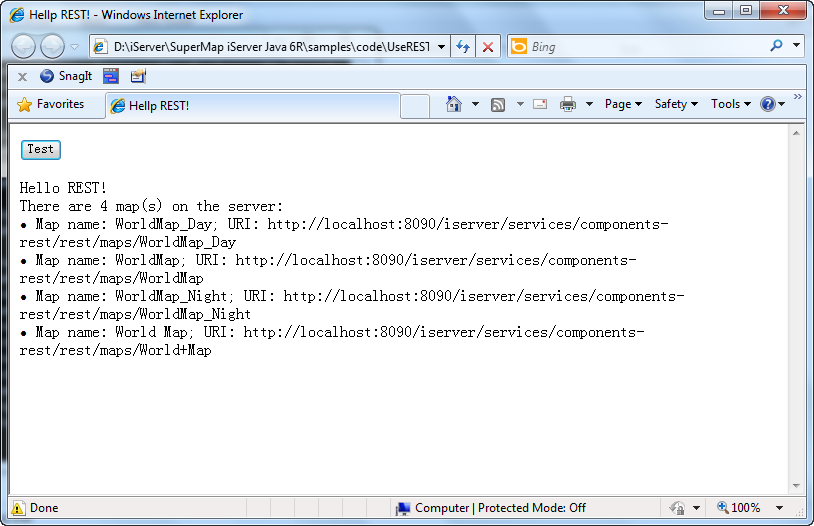This screenshot has width=814, height=526.
Task: Close the SnagIt toolbar with X
Action: [22, 76]
